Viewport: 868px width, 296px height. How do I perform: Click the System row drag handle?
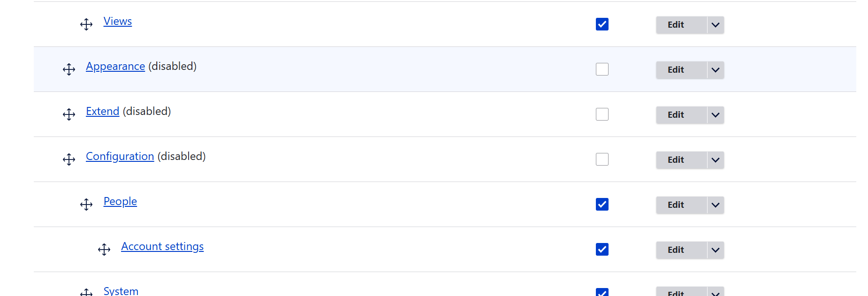tap(86, 292)
